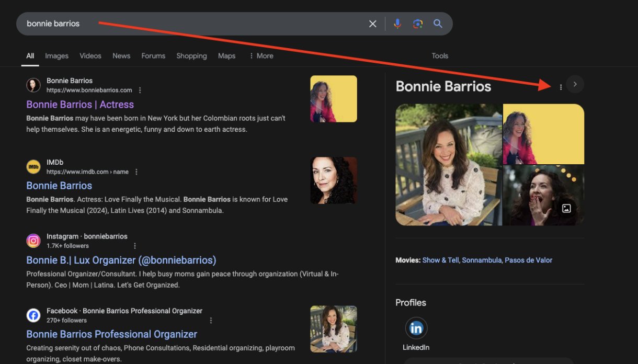
Task: Open knowledge panel three-dot options menu
Action: tap(561, 87)
